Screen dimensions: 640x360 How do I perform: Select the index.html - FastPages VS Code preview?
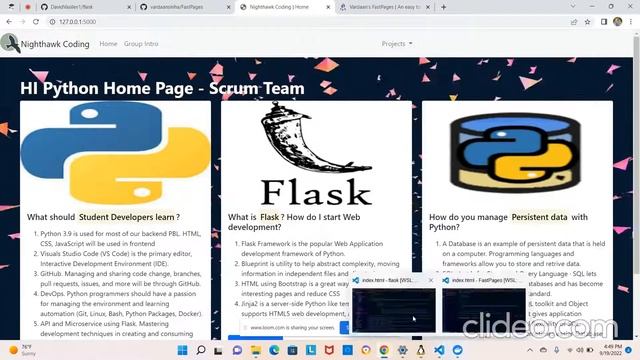[484, 310]
